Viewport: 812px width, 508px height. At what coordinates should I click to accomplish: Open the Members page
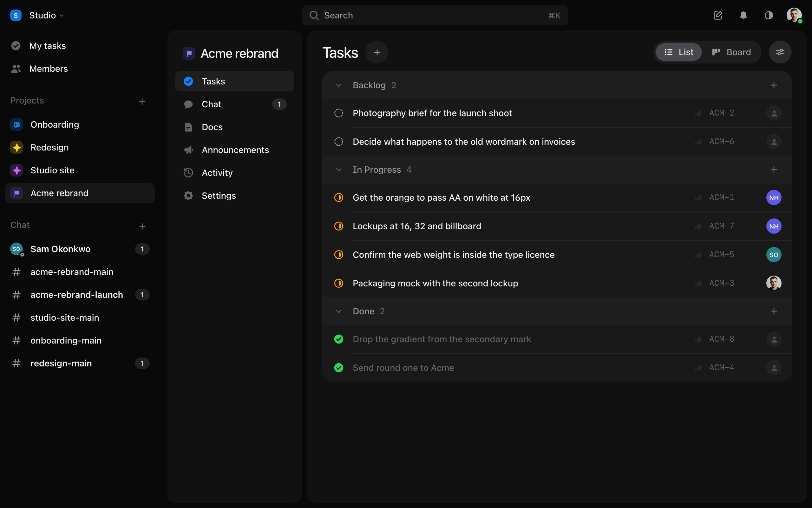point(80,69)
